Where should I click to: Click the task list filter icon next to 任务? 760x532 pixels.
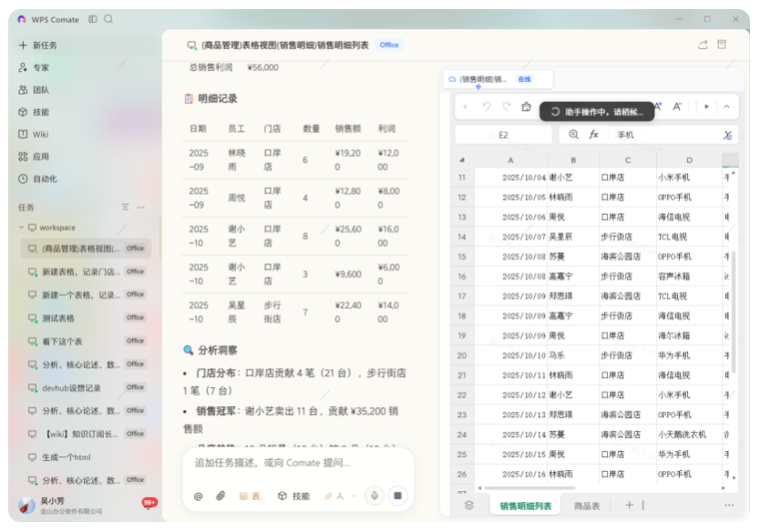tap(125, 207)
